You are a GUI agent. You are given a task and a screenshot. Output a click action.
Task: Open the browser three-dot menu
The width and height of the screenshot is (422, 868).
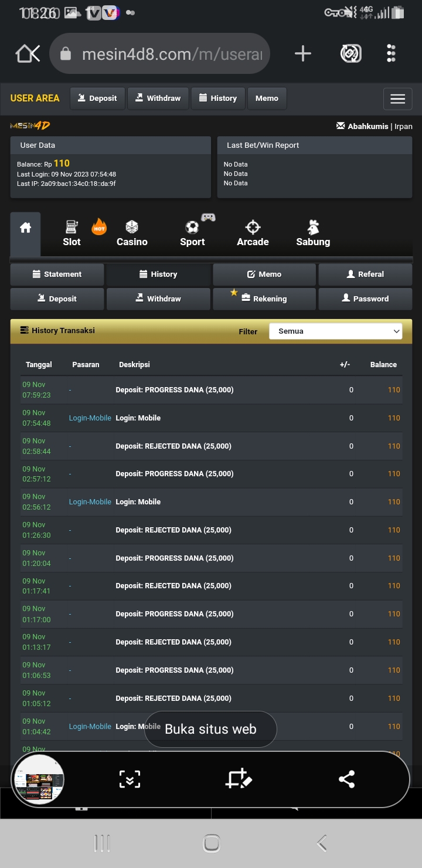392,54
